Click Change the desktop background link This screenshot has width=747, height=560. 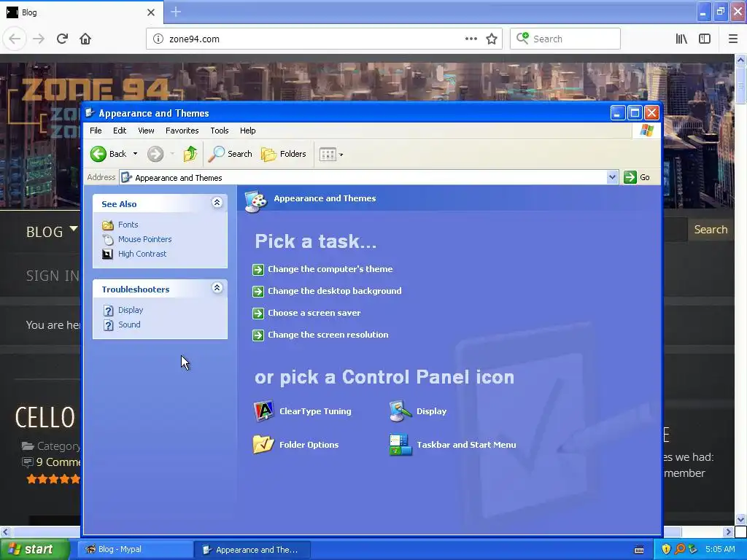(334, 291)
